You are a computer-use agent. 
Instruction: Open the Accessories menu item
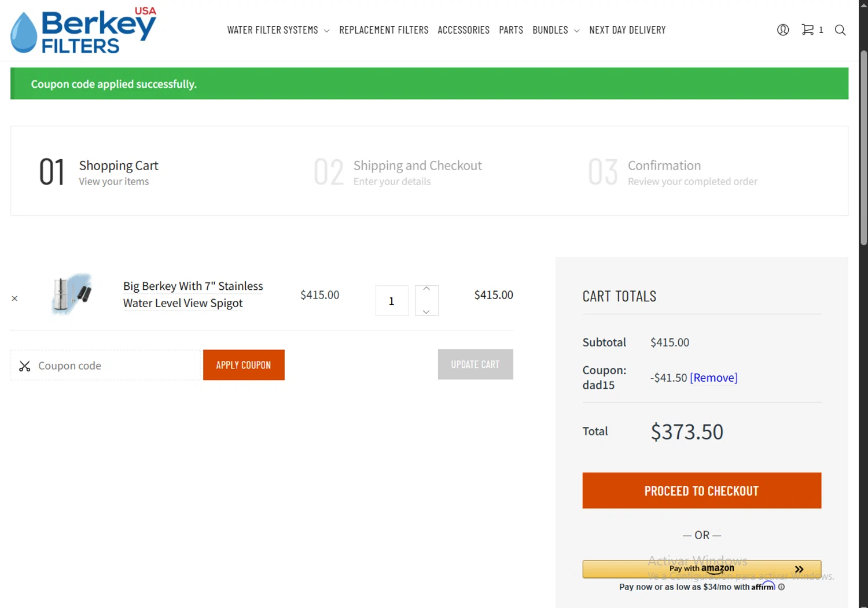(x=464, y=30)
